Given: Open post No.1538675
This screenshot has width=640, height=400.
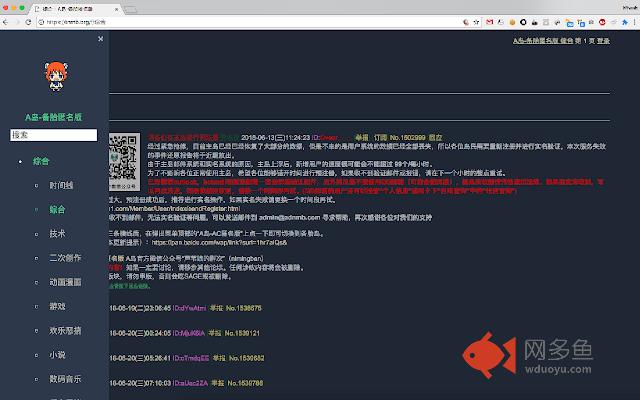Looking at the screenshot, I should click(244, 308).
